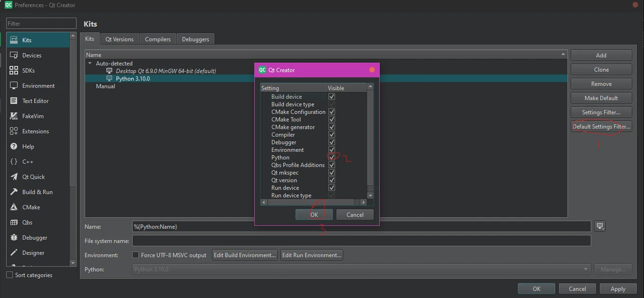Toggle Run device visibility checkbox
The width and height of the screenshot is (644, 298).
click(332, 188)
